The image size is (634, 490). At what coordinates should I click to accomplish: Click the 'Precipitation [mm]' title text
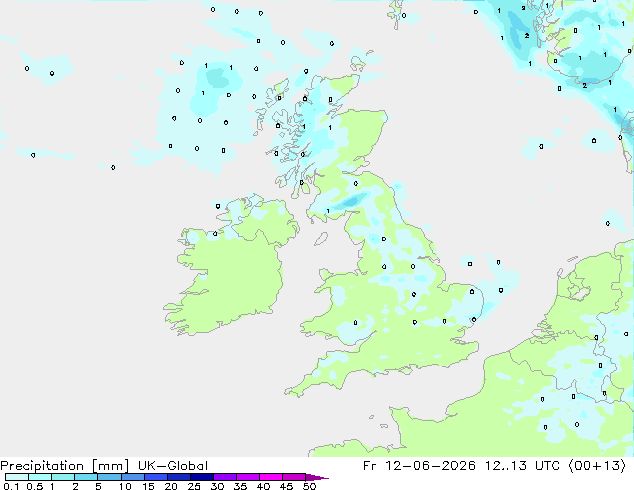[x=65, y=466]
